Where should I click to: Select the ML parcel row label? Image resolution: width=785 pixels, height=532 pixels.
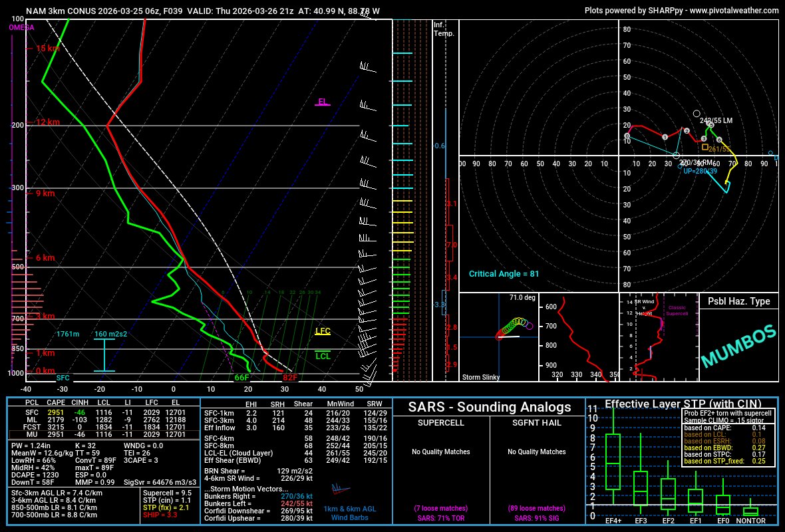pyautogui.click(x=32, y=420)
